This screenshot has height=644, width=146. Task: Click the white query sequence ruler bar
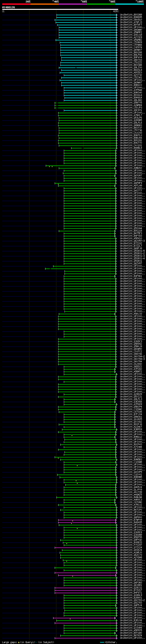(60, 9)
